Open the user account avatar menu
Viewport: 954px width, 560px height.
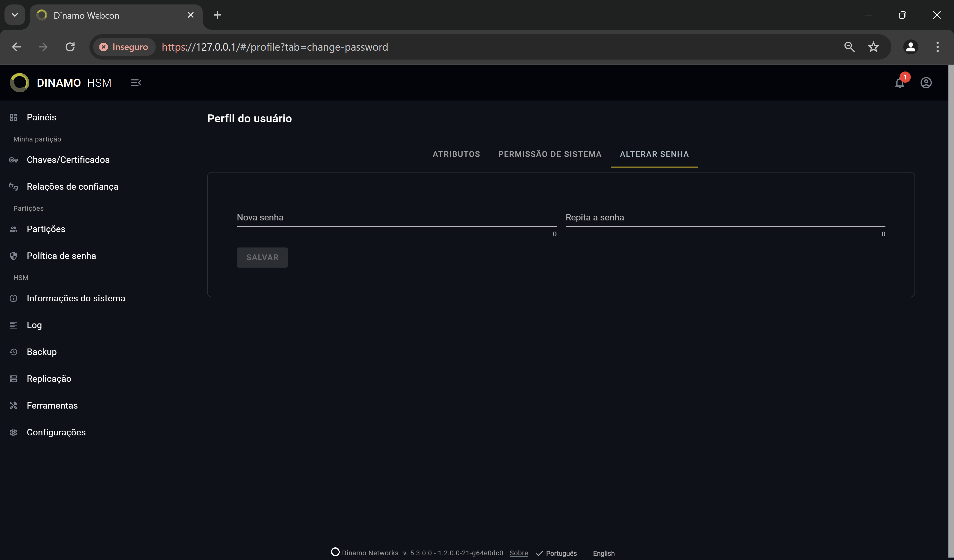pyautogui.click(x=926, y=83)
